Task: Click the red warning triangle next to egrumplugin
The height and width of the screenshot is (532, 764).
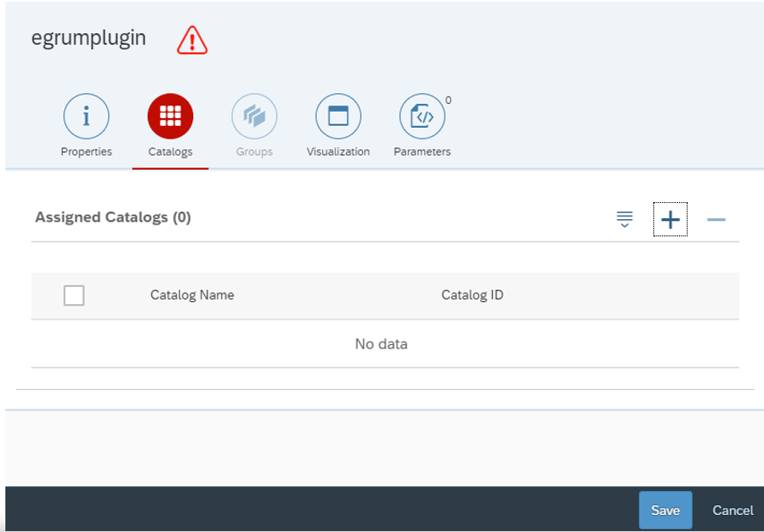Action: [192, 40]
